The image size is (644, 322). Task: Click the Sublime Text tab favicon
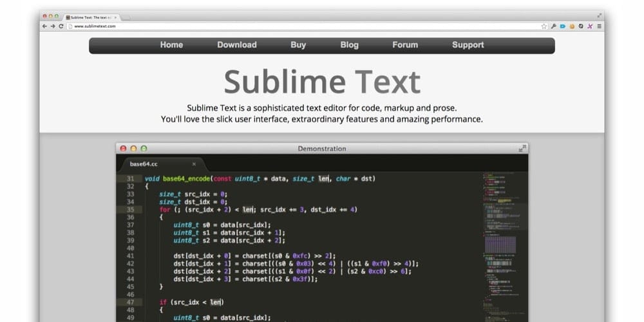68,17
